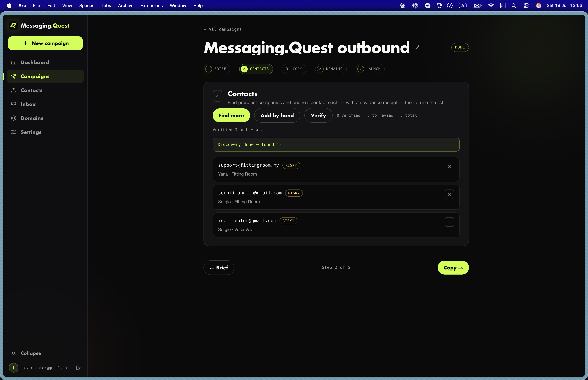Toggle the Contacts section checkmark box
Screen dimensions: 588x380
click(x=217, y=96)
